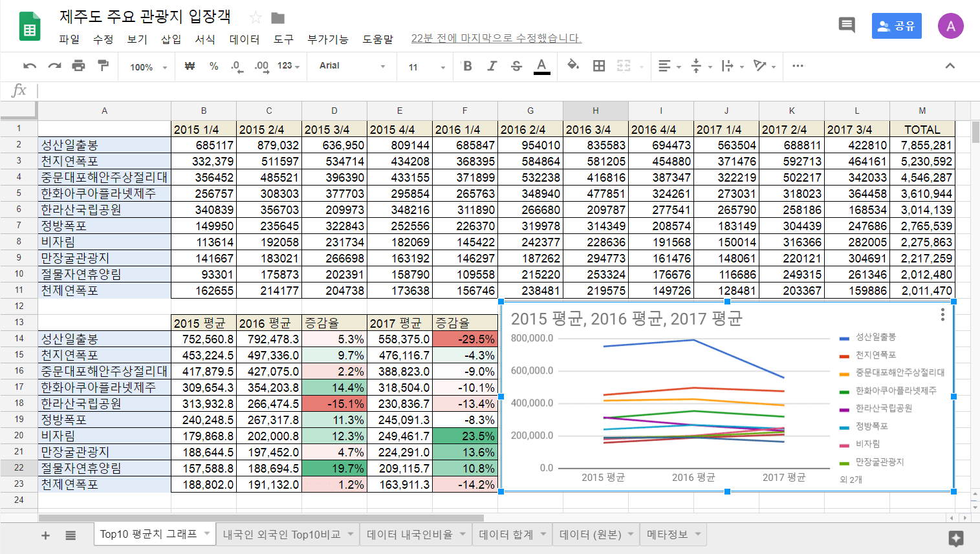This screenshot has width=980, height=554.
Task: Open the zoom 100% dropdown
Action: click(x=148, y=67)
